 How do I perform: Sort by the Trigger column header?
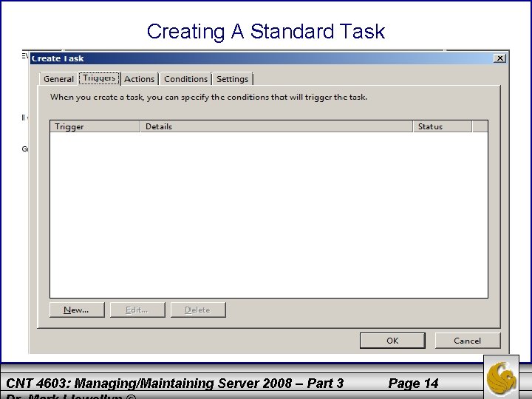click(95, 126)
